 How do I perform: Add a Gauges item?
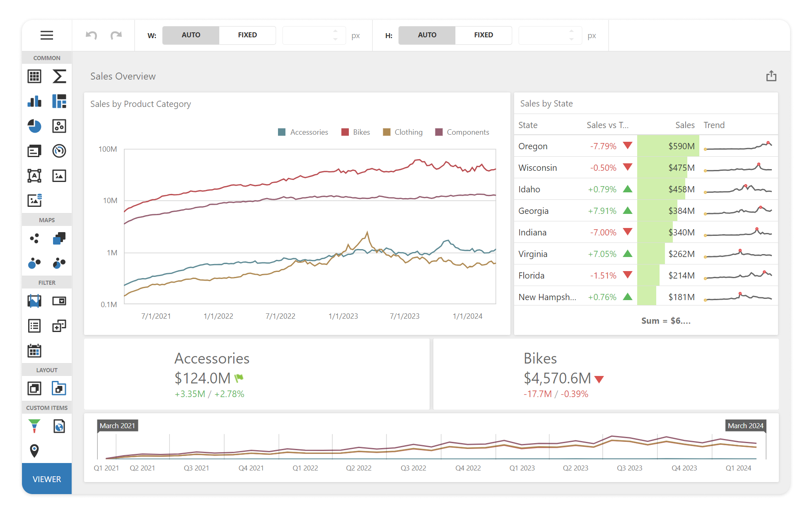pos(59,151)
